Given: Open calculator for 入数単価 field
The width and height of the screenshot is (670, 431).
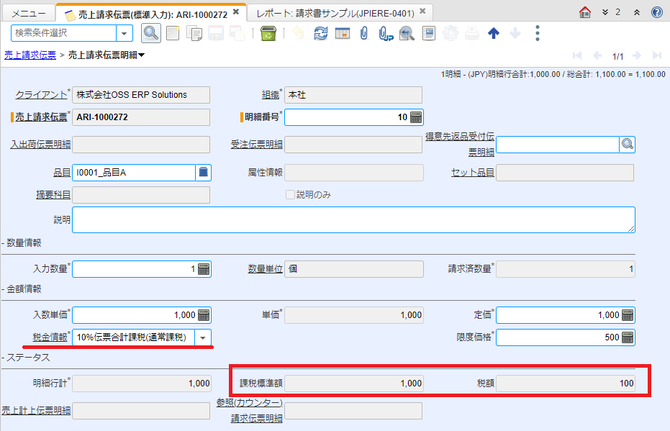Looking at the screenshot, I should (204, 315).
